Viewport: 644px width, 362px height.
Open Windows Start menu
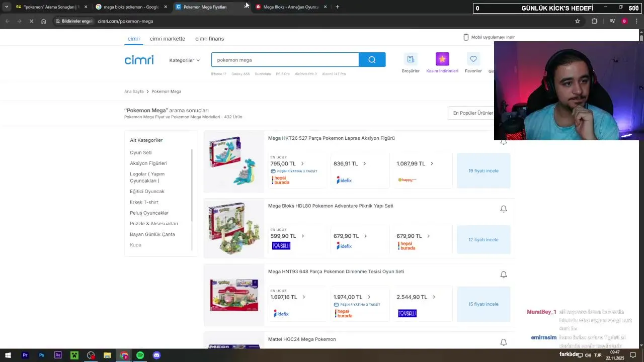click(8, 355)
